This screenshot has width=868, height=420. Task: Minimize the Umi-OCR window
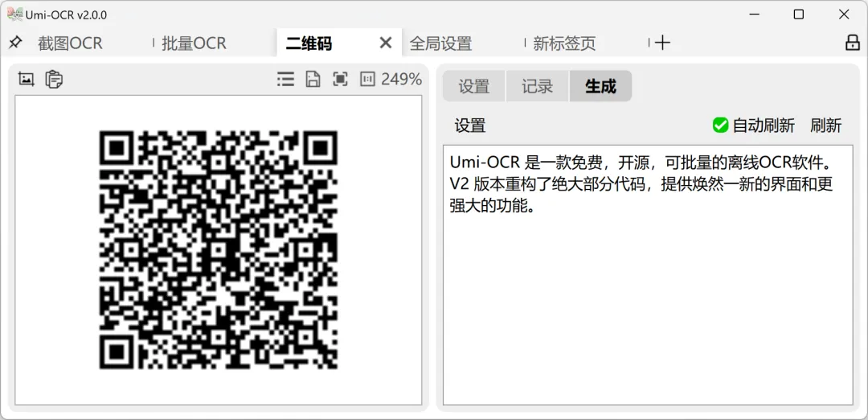point(753,14)
